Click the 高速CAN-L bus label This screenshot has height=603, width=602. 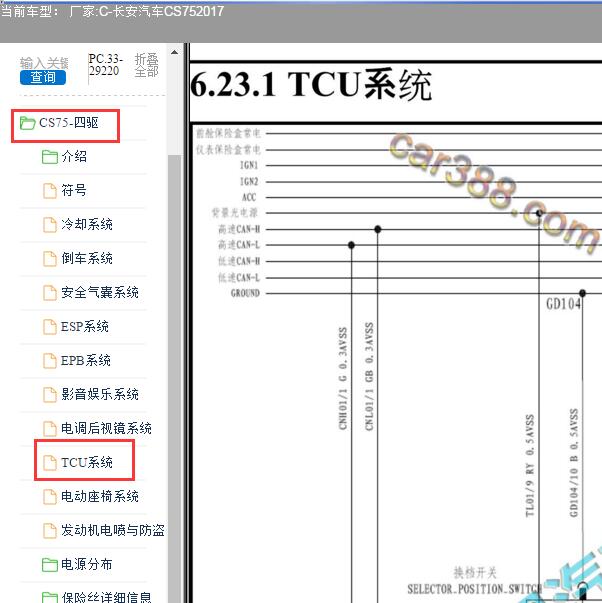pos(239,245)
